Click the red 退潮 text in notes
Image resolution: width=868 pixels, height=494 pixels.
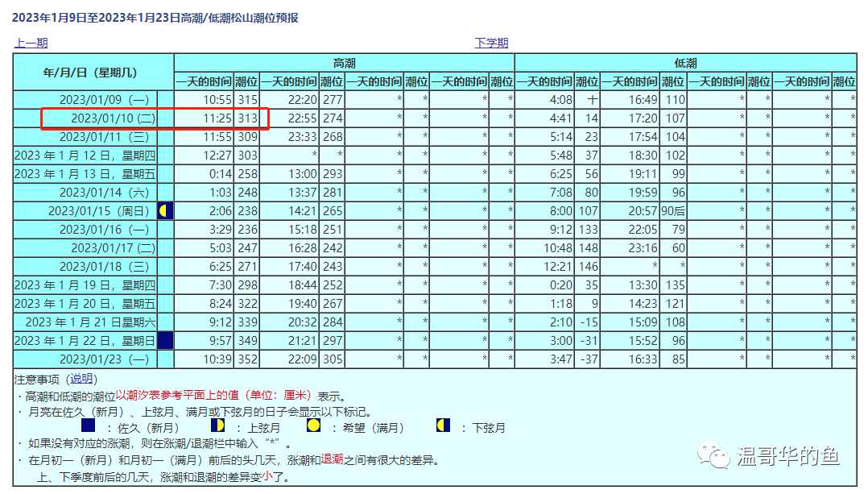(333, 459)
